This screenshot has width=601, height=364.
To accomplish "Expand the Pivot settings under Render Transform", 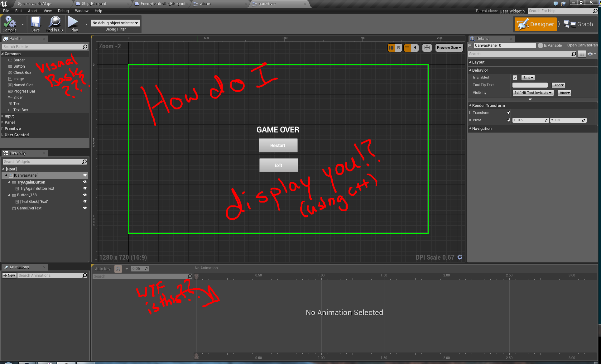I will point(470,120).
